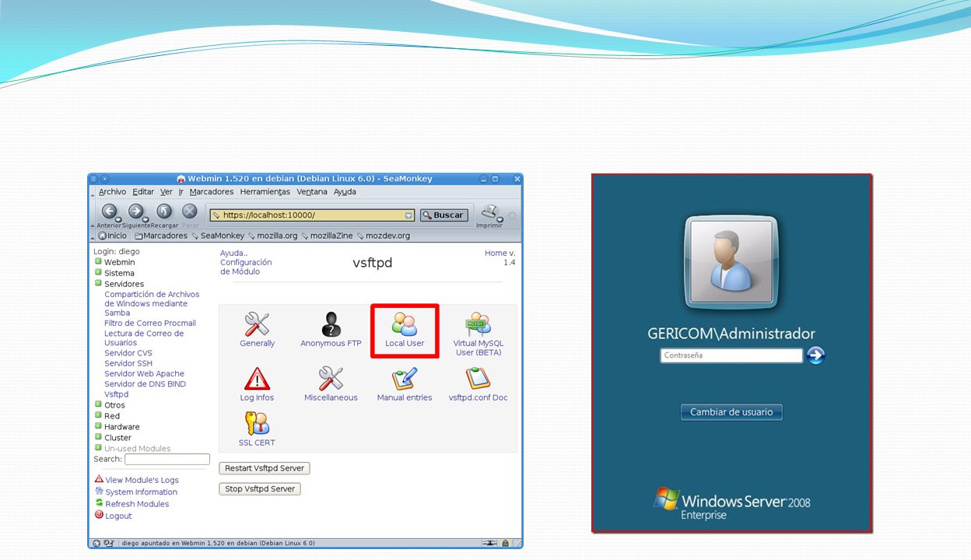Open Servidor de DNS BIND module

pyautogui.click(x=145, y=383)
